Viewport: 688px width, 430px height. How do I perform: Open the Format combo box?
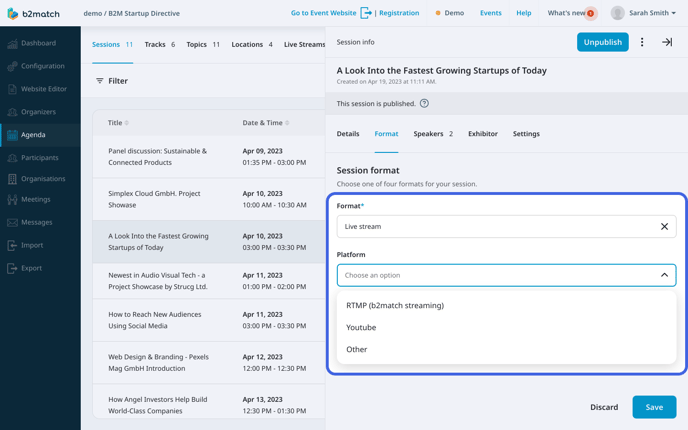point(506,226)
